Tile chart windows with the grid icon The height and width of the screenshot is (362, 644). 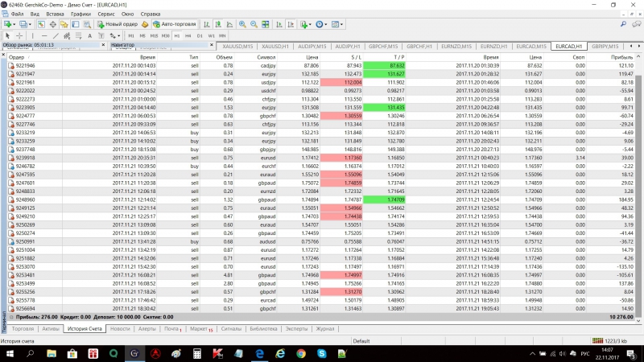point(266,24)
